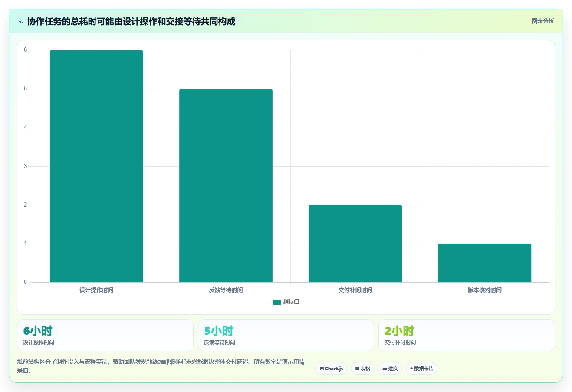Click the 表格 tag
572x392 pixels.
point(362,369)
